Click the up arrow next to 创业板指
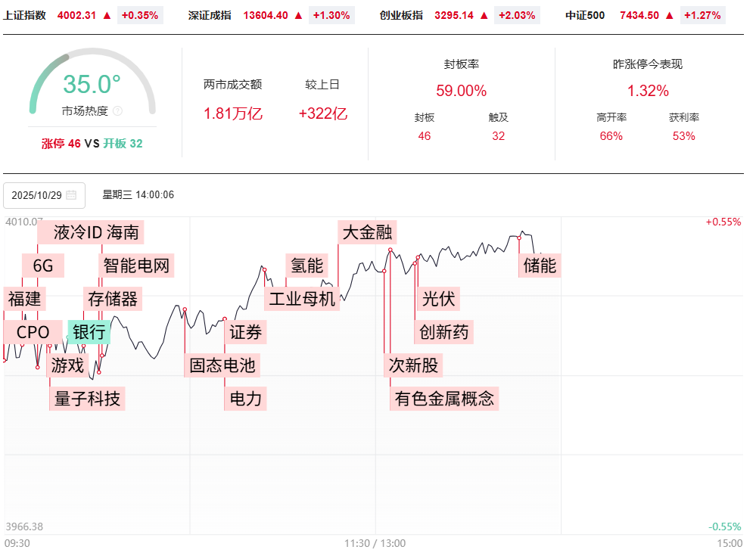Image resolution: width=756 pixels, height=556 pixels. [x=484, y=15]
